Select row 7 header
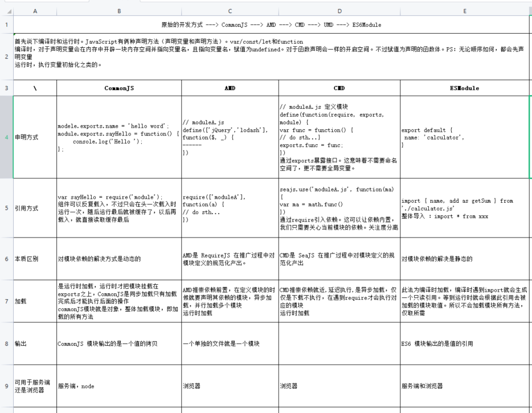Image resolution: width=532 pixels, height=413 pixels. tap(6, 301)
